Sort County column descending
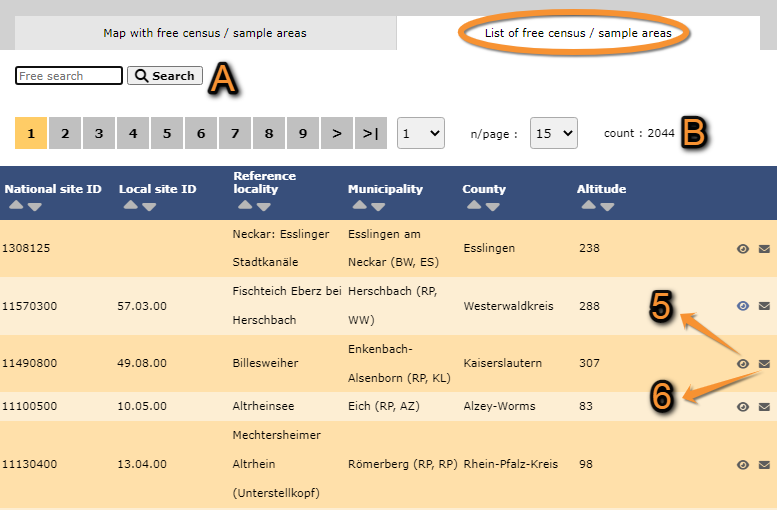The height and width of the screenshot is (510, 777). [x=493, y=206]
